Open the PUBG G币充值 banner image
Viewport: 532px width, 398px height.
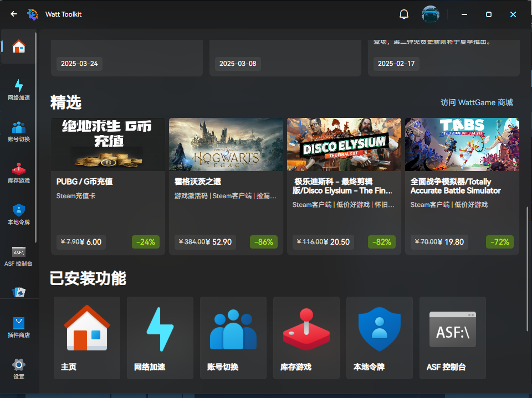pos(108,144)
